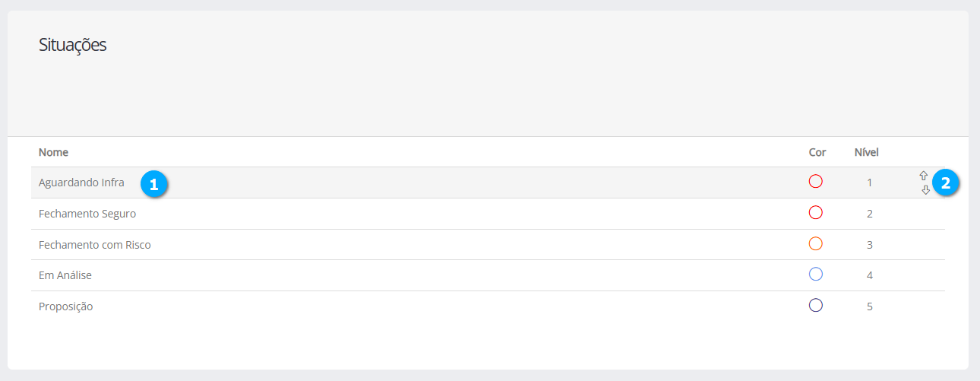The height and width of the screenshot is (381, 980).
Task: Click level number 3 of Fechamento com Risco
Action: coord(870,245)
